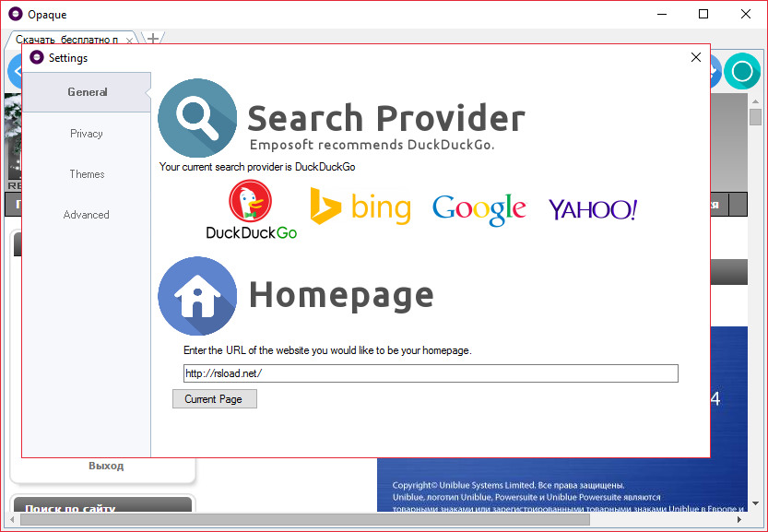Choose DuckDuckGo as search provider

[x=252, y=209]
